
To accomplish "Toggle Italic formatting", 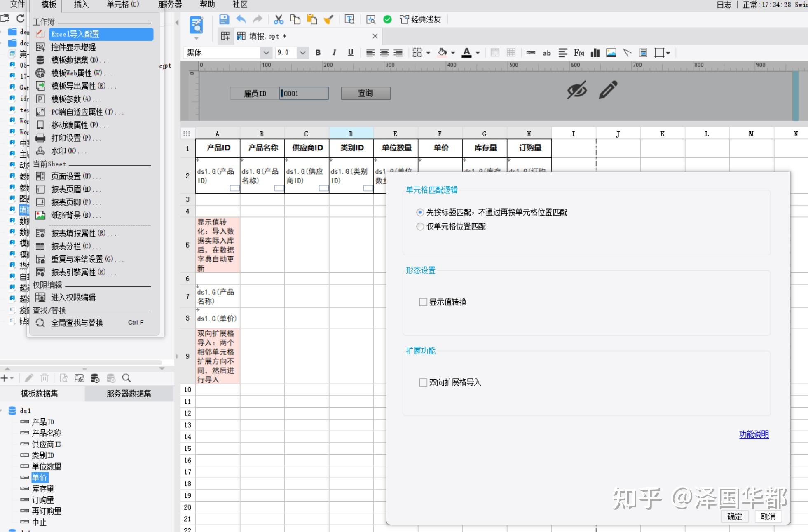I will [x=334, y=53].
